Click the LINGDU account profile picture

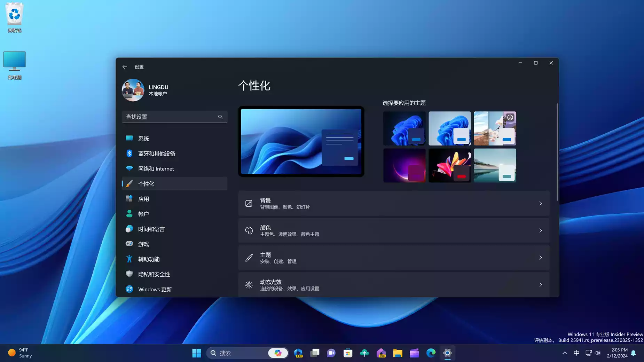[133, 90]
